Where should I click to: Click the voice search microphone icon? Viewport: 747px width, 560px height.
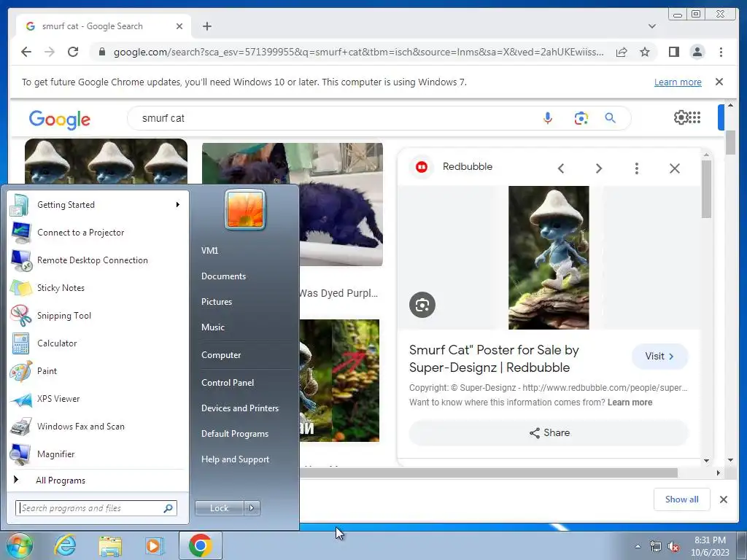point(548,118)
